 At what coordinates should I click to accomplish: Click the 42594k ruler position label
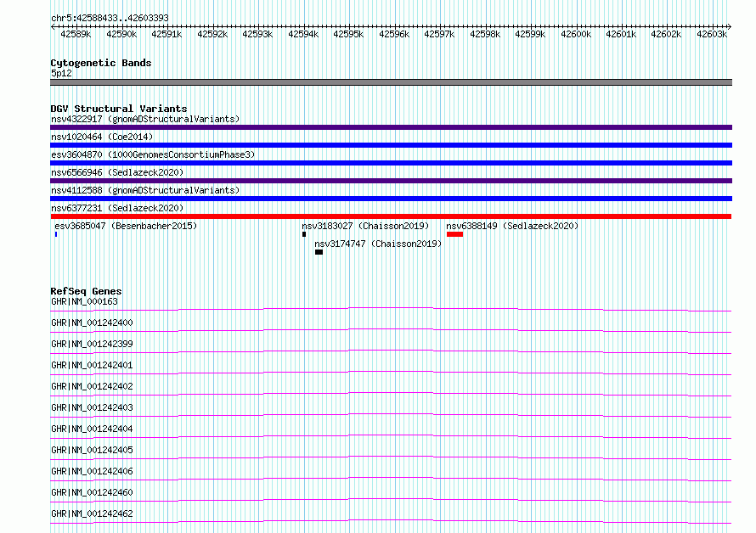(x=303, y=34)
